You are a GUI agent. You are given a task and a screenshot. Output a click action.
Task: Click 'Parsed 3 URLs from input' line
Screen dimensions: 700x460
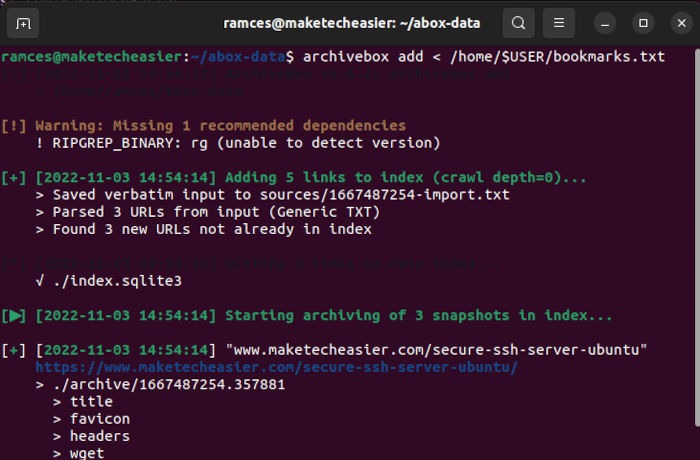[208, 212]
